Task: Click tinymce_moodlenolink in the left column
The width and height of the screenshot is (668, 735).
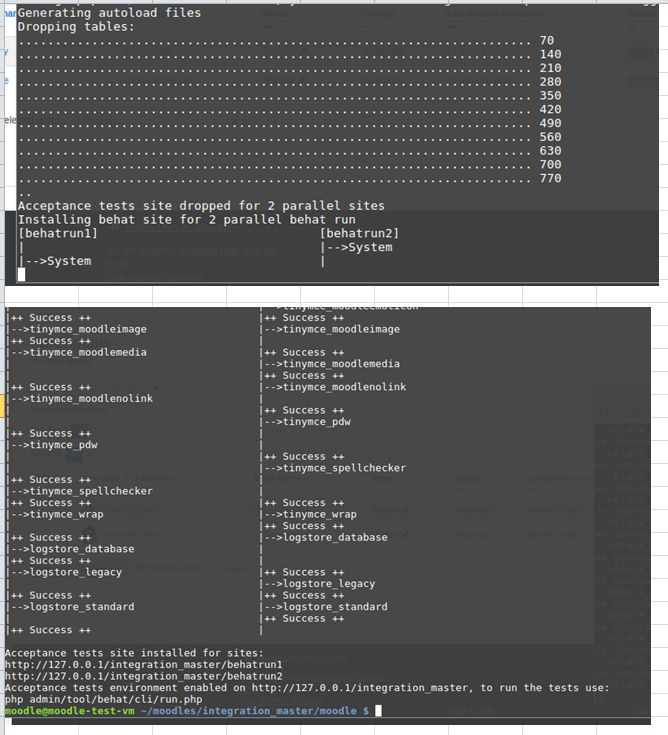Action: tap(91, 399)
